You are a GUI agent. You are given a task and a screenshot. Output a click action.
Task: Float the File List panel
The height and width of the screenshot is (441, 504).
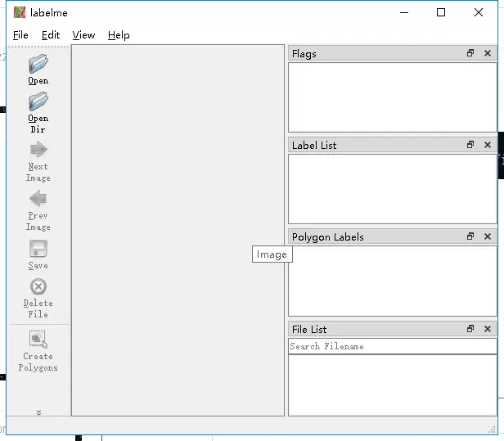coord(470,329)
